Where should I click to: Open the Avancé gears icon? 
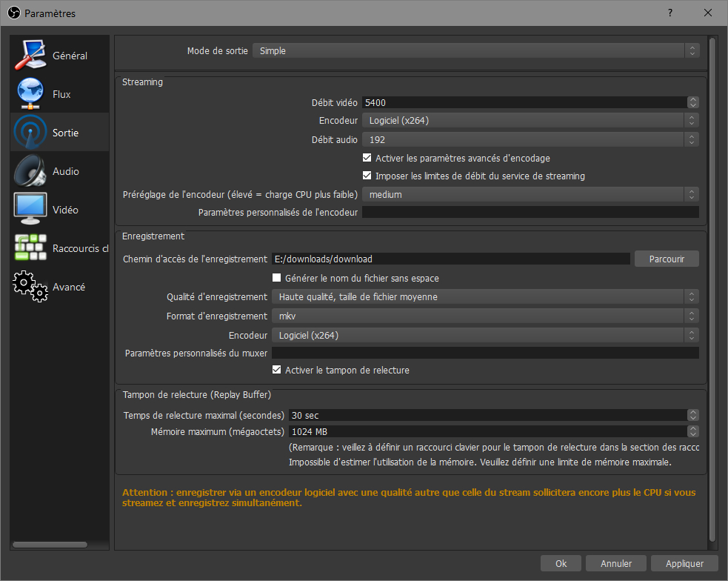30,287
